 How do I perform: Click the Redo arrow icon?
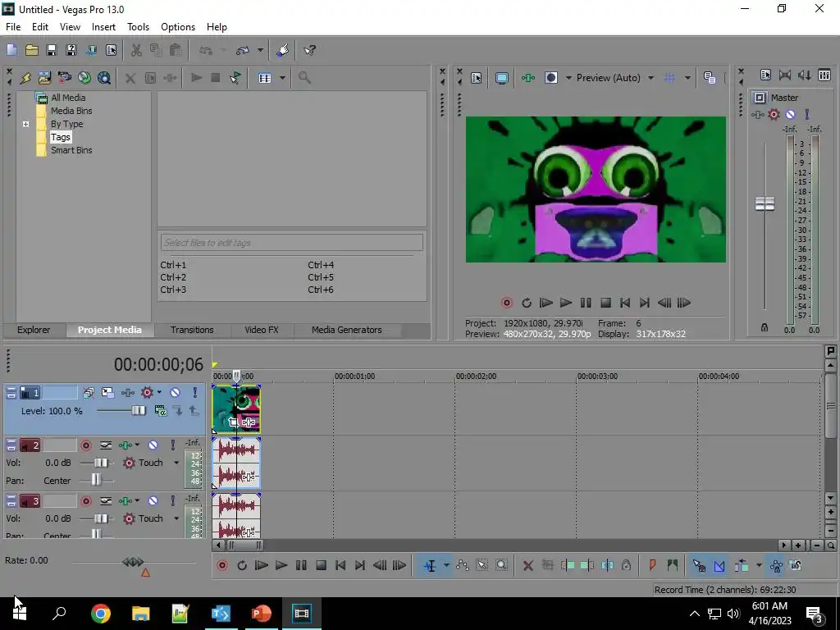point(243,50)
